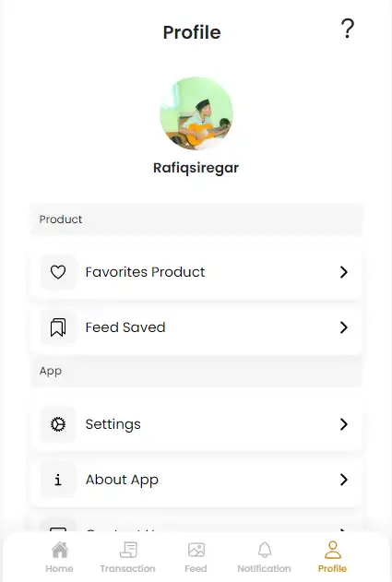Image resolution: width=392 pixels, height=582 pixels.
Task: Expand Feed Saved using the right chevron
Action: pyautogui.click(x=344, y=327)
